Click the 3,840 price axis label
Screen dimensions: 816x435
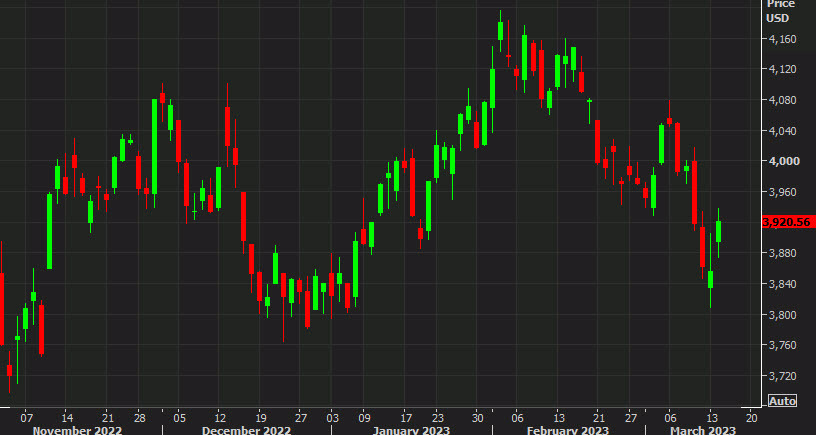(784, 284)
